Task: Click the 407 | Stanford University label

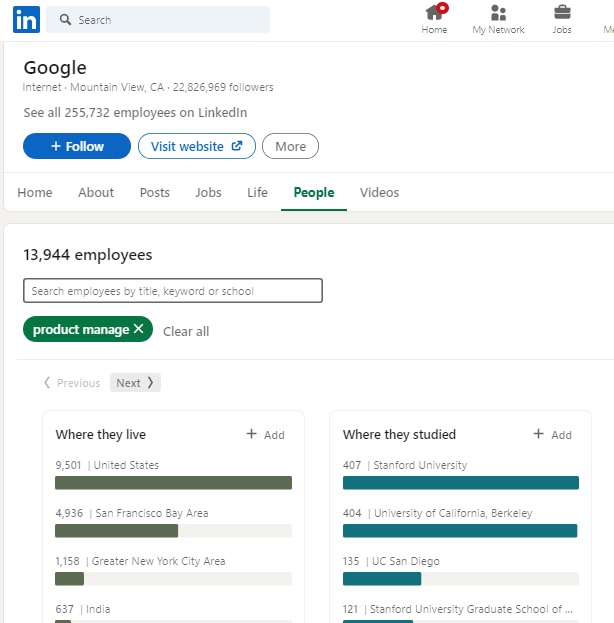Action: click(x=405, y=465)
